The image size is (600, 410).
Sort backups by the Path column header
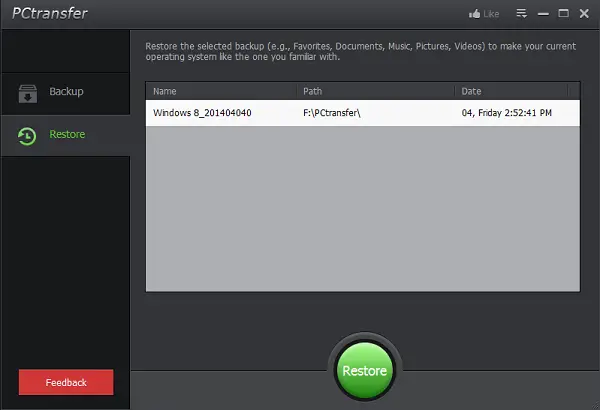click(376, 91)
